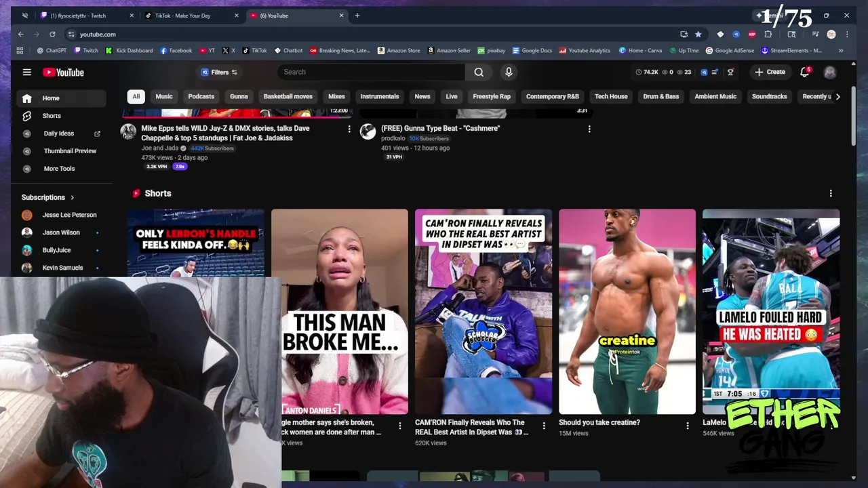Screen dimensions: 868x488
Task: Expand the Subscriptions section arrow
Action: click(x=72, y=197)
